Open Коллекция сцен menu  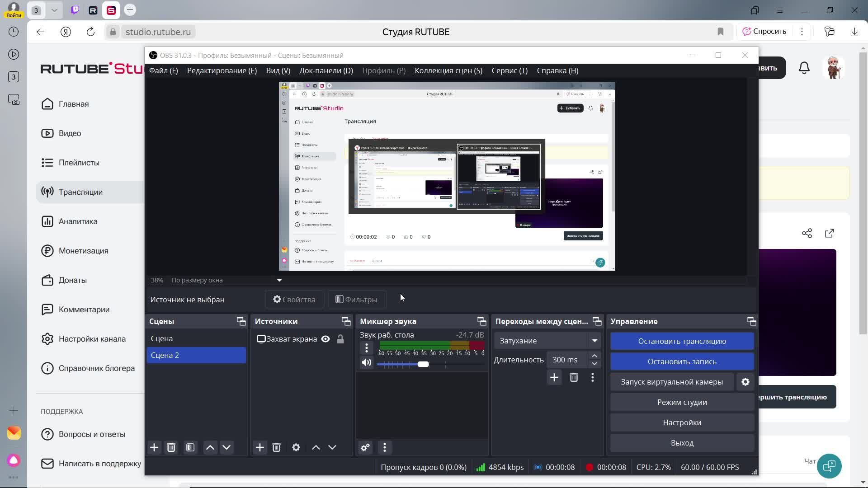[448, 70]
